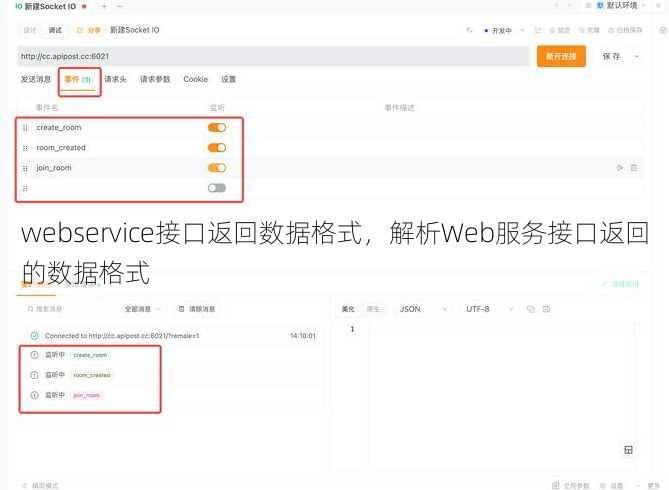Open the 设置 tab beside Cookie

coord(228,79)
